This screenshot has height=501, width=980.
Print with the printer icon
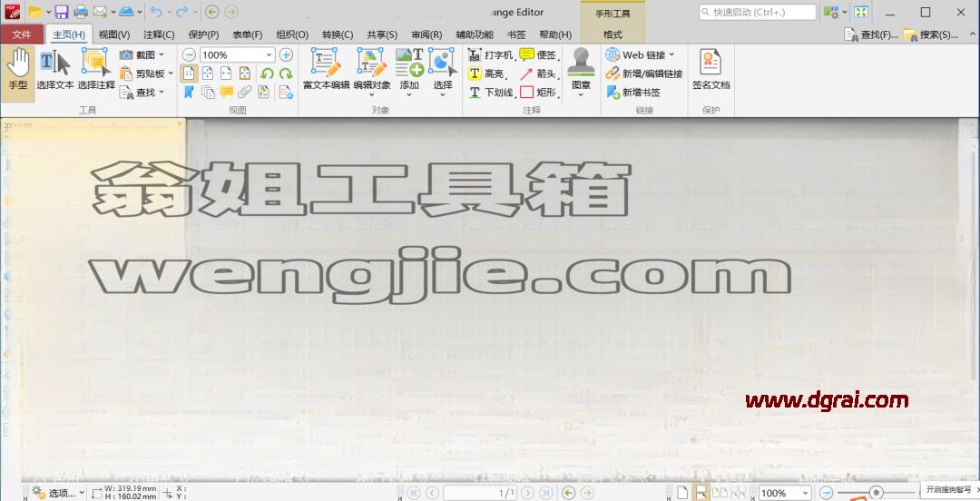click(81, 12)
